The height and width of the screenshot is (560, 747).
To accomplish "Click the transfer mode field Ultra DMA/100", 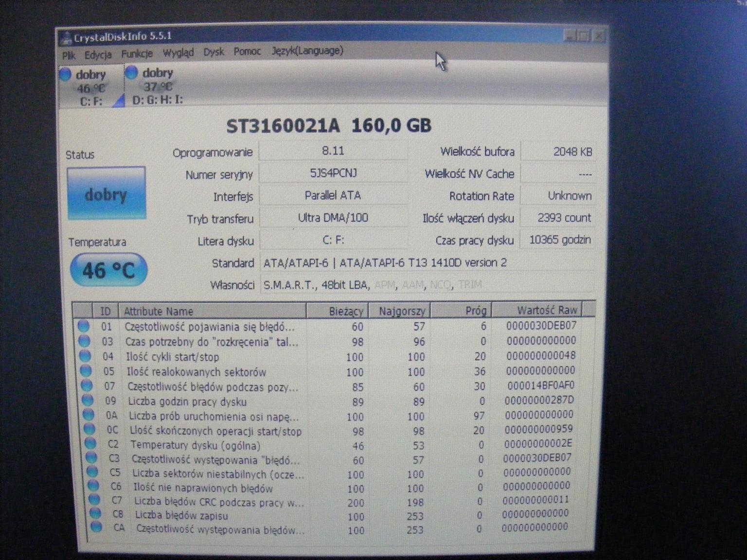I will 333,218.
